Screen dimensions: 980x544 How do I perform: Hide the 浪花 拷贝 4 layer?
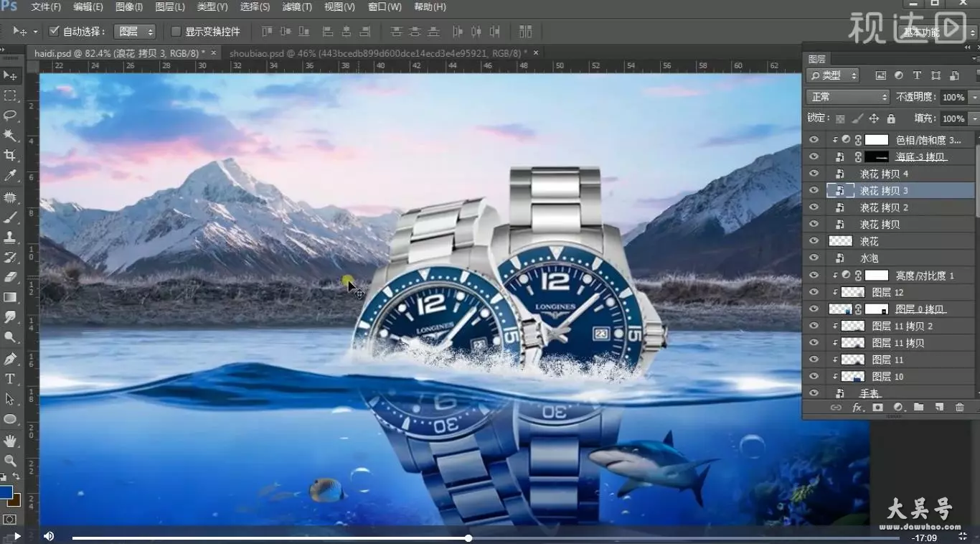click(x=814, y=174)
